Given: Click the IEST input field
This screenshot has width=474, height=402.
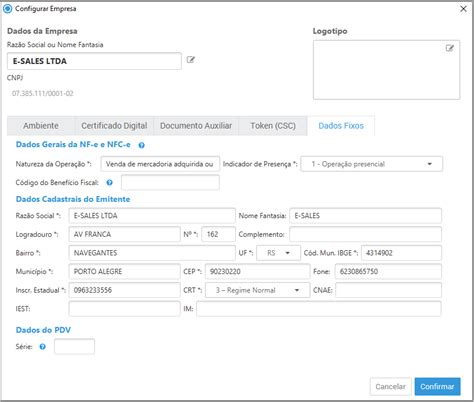Looking at the screenshot, I should coord(125,309).
